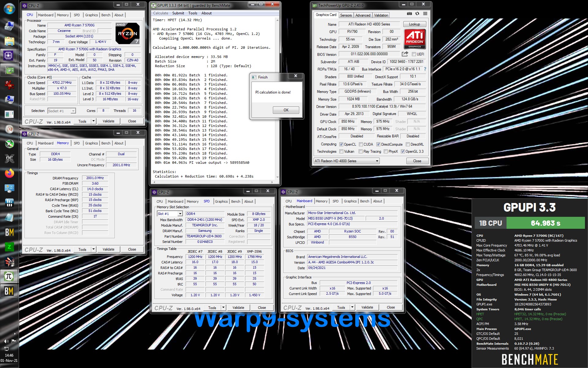Click Validate in CPU-Z SPD window
This screenshot has width=588, height=368.
coord(238,308)
